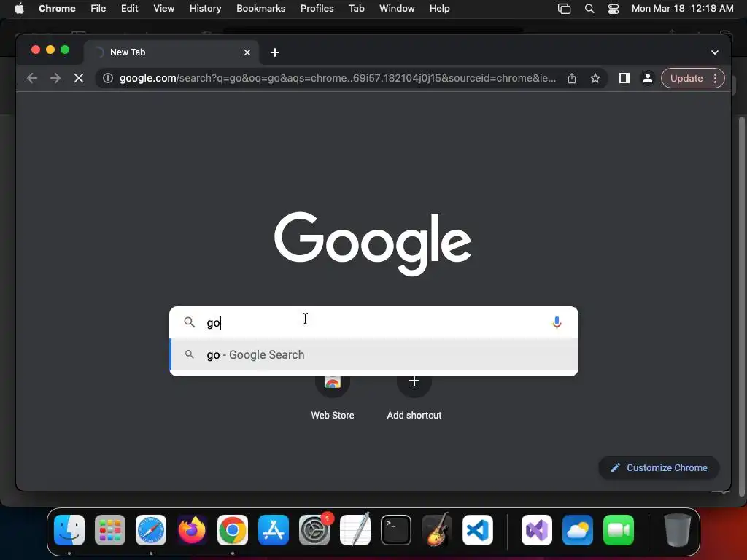Viewport: 747px width, 560px height.
Task: Open System Settings from the Dock
Action: 314,530
